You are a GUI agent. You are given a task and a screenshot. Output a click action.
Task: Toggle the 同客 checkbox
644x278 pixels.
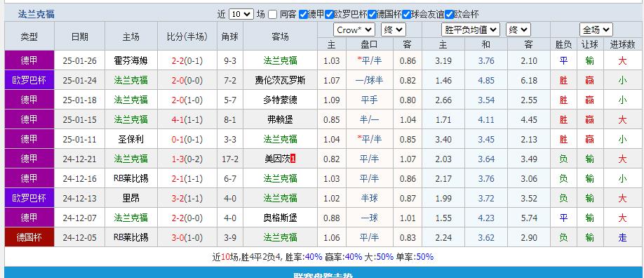[x=273, y=15]
